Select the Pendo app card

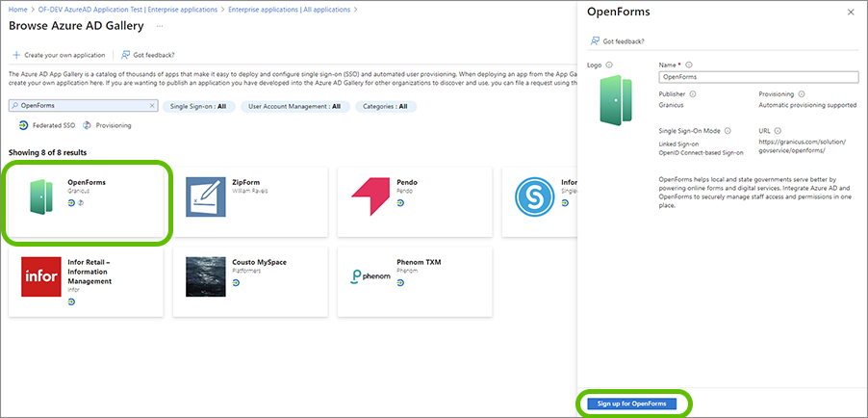point(415,201)
